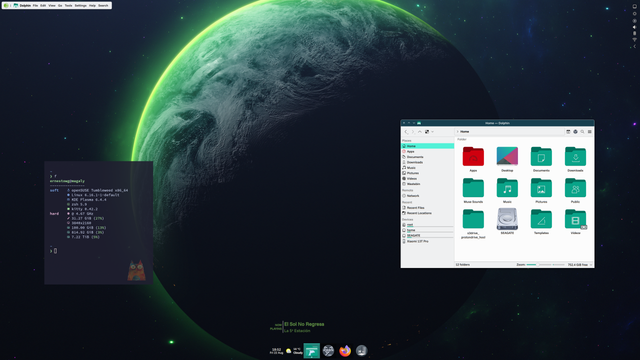This screenshot has height=360, width=640.
Task: Select the SEAGATE device in the sidebar
Action: (427, 236)
